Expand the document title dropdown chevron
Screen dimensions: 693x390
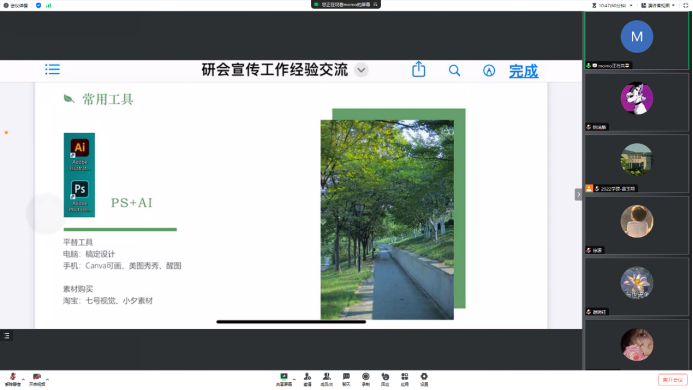(361, 70)
